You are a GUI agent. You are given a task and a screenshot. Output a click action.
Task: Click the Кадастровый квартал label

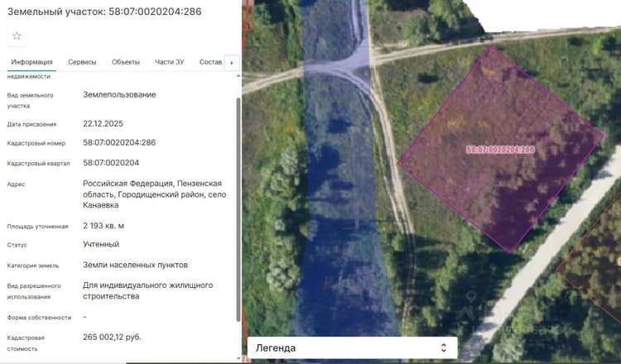(38, 164)
